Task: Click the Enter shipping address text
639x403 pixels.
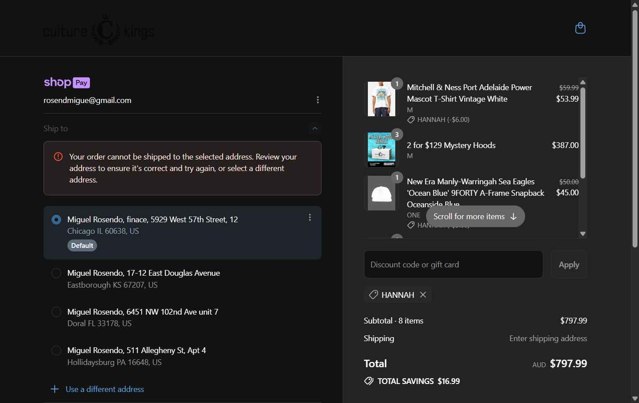Action: tap(548, 338)
